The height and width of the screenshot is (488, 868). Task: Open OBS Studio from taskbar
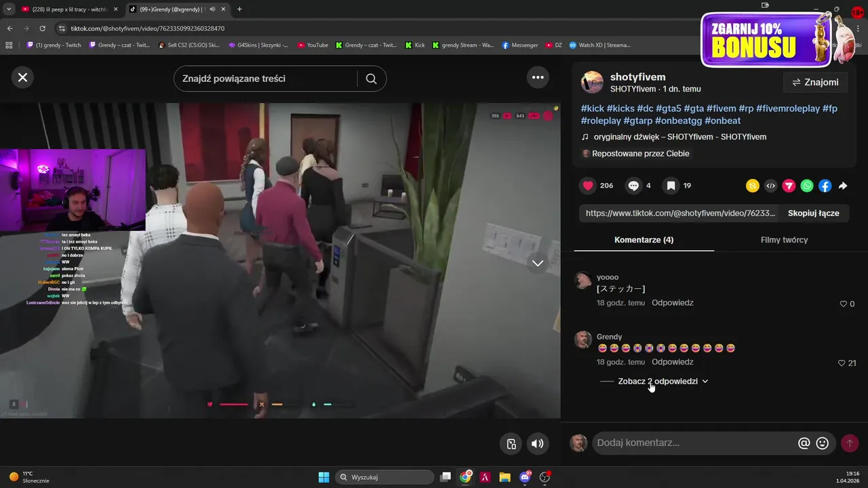pos(545,477)
